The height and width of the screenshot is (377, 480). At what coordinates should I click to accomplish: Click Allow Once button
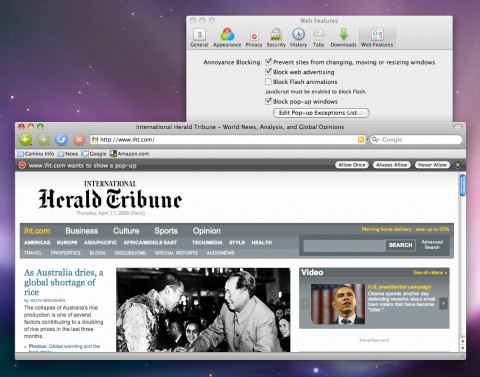pyautogui.click(x=352, y=165)
